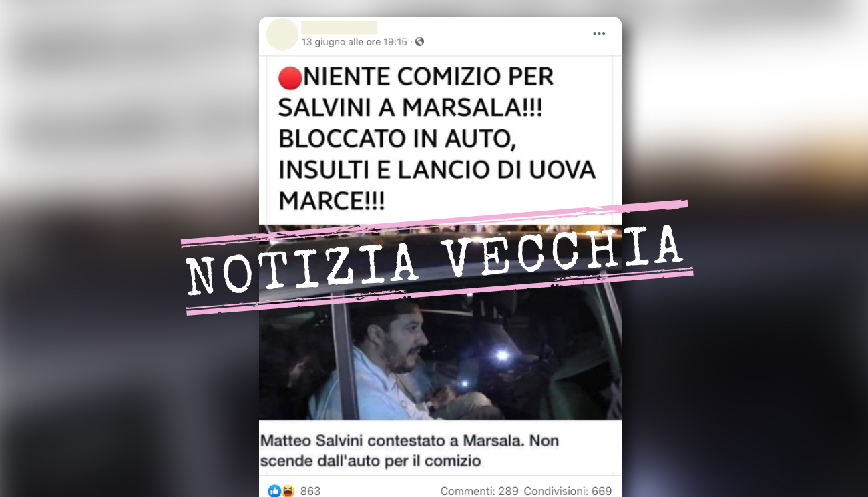
Task: Open the three-dots post options menu
Action: click(x=599, y=34)
